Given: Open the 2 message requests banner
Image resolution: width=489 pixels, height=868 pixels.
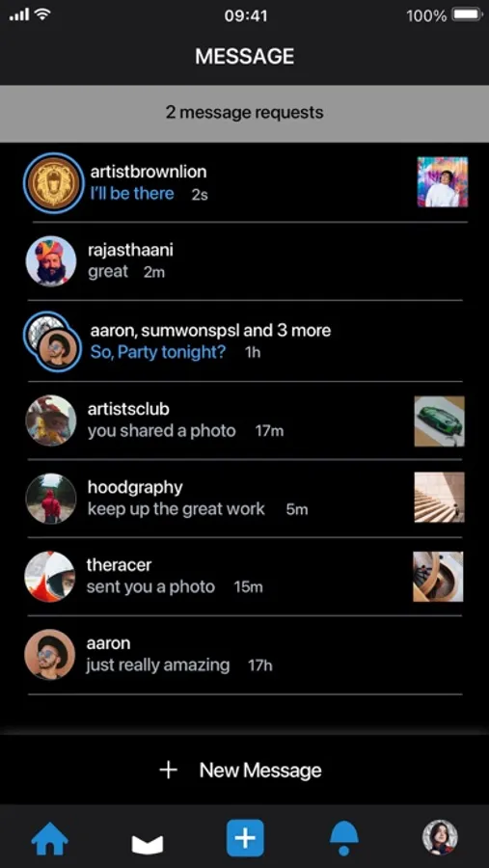Looking at the screenshot, I should point(244,114).
